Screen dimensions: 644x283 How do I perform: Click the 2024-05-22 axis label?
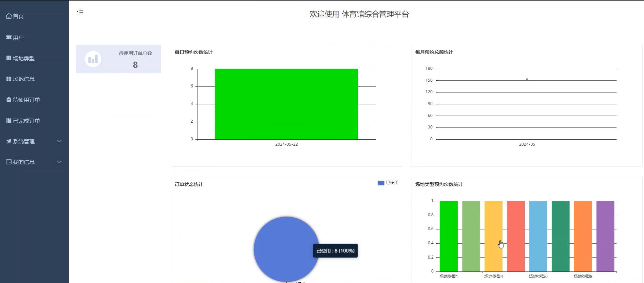pyautogui.click(x=286, y=144)
